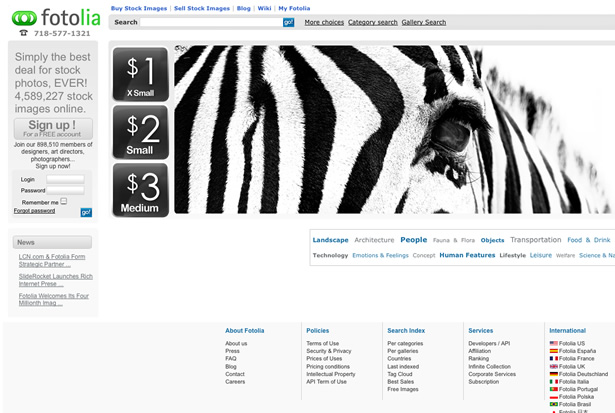Choose the Welfare category
This screenshot has width=615, height=413.
pyautogui.click(x=565, y=255)
